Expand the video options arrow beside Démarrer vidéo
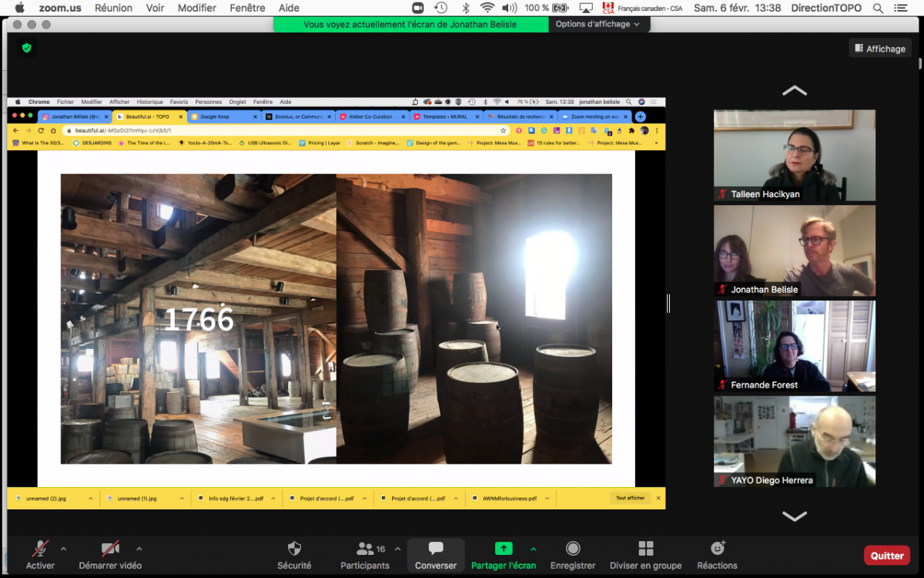The width and height of the screenshot is (924, 578). click(139, 549)
